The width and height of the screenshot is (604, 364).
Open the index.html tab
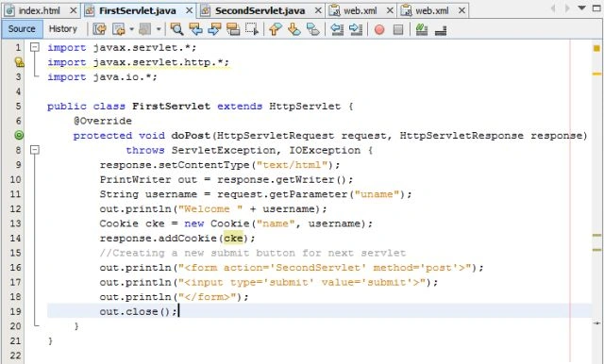[40, 10]
